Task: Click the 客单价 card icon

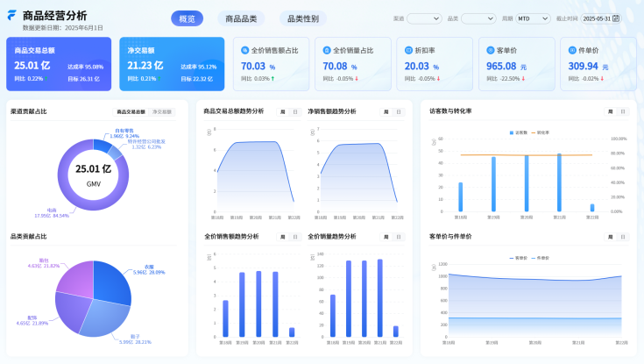Action: tap(488, 51)
